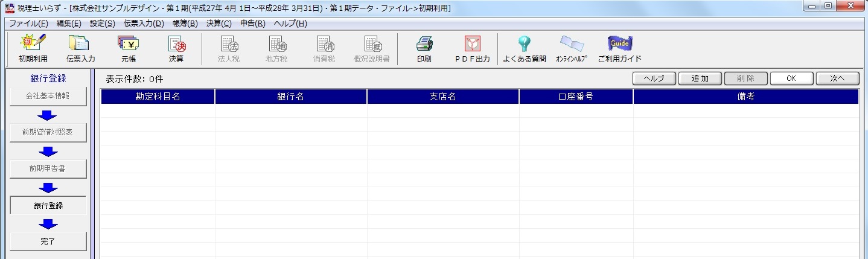
Task: Open the ご利用ガイド guide icon
Action: coord(619,49)
